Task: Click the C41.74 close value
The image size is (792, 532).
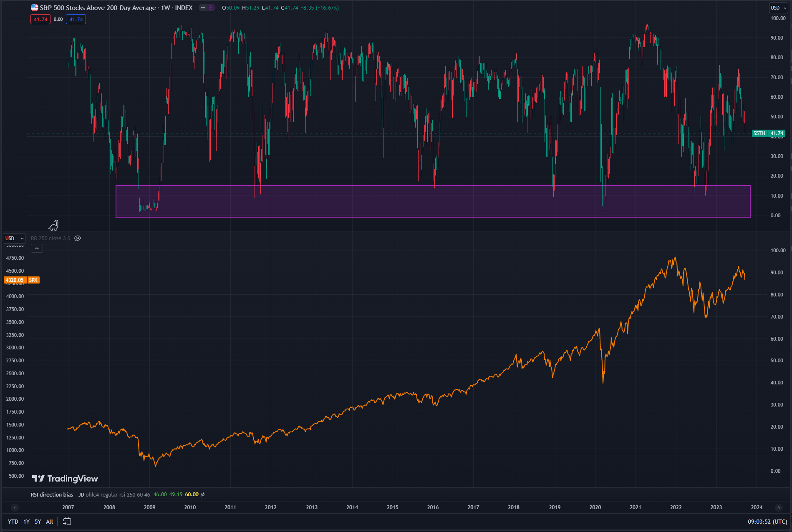Action: tap(290, 8)
